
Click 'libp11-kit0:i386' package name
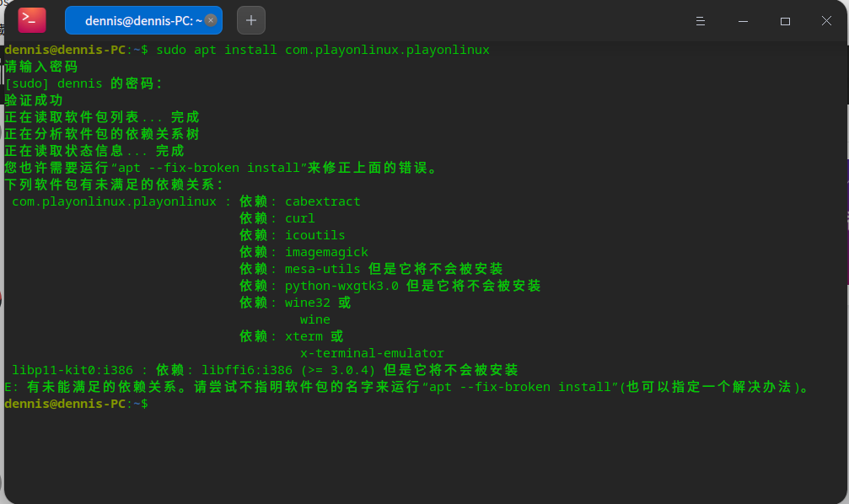coord(73,370)
